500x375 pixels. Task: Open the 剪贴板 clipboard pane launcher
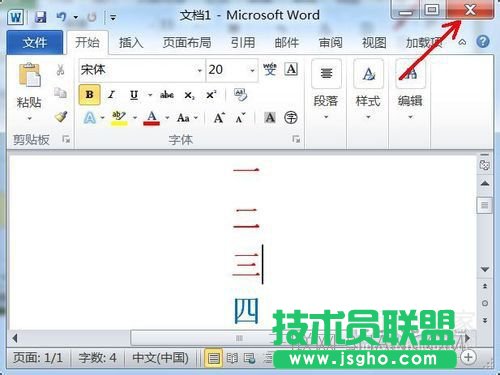(66, 139)
